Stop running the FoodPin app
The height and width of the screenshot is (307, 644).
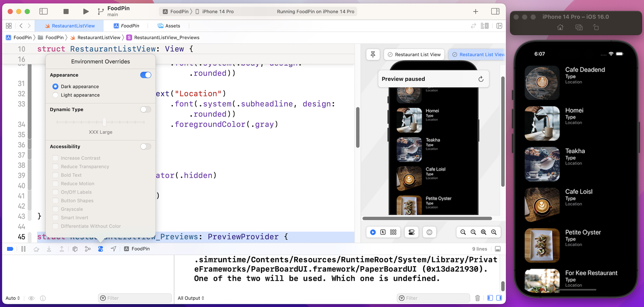pos(66,11)
